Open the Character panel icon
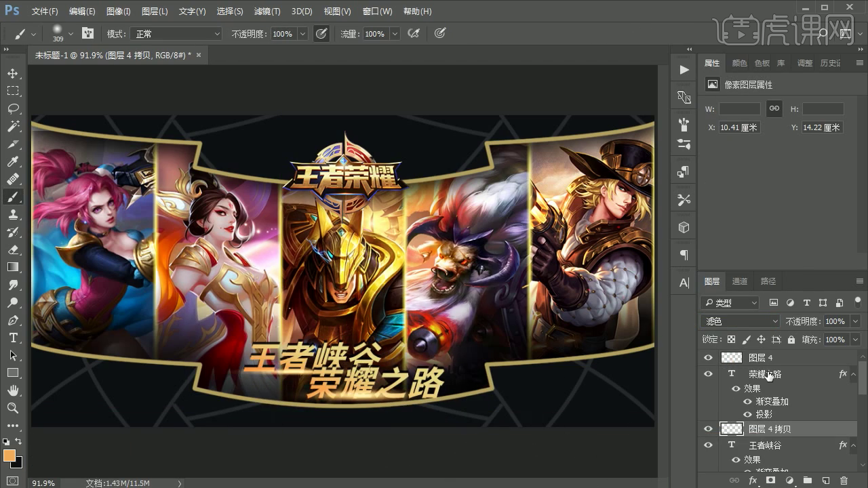Image resolution: width=868 pixels, height=488 pixels. click(684, 283)
